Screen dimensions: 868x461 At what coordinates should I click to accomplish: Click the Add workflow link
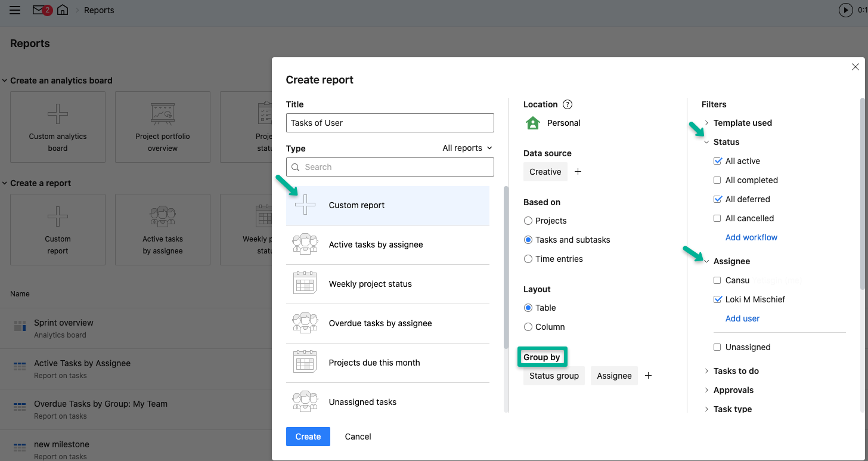pyautogui.click(x=751, y=237)
